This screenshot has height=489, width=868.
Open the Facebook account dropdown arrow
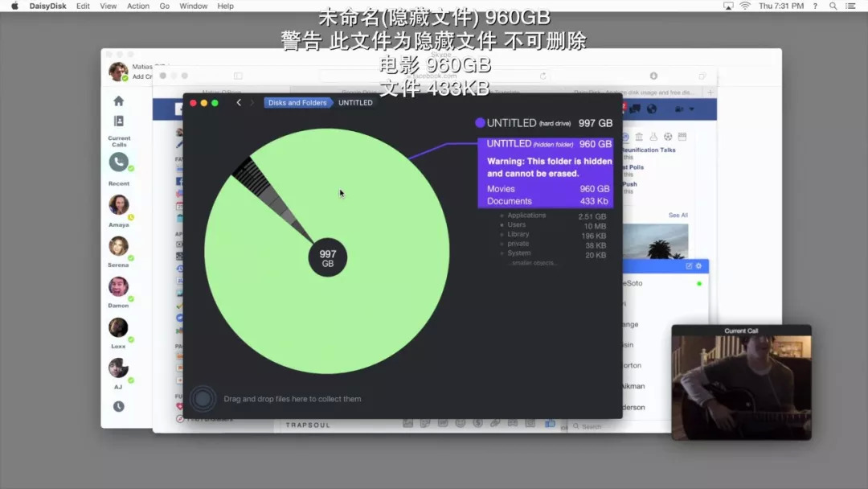pos(691,109)
